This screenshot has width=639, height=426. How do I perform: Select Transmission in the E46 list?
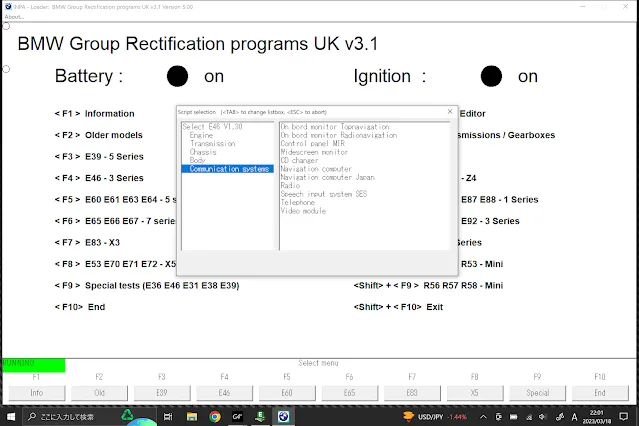tap(213, 143)
